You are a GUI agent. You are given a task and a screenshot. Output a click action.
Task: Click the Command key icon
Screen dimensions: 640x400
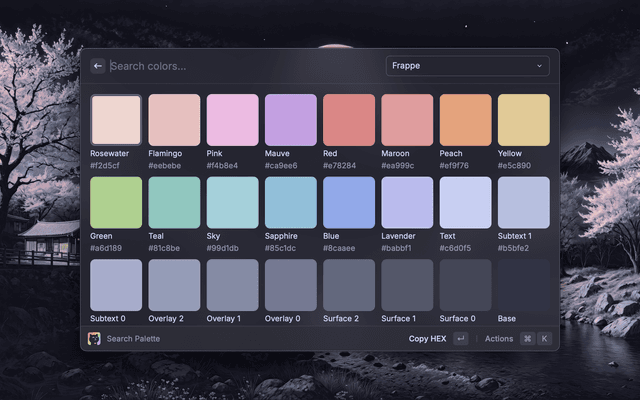(527, 339)
